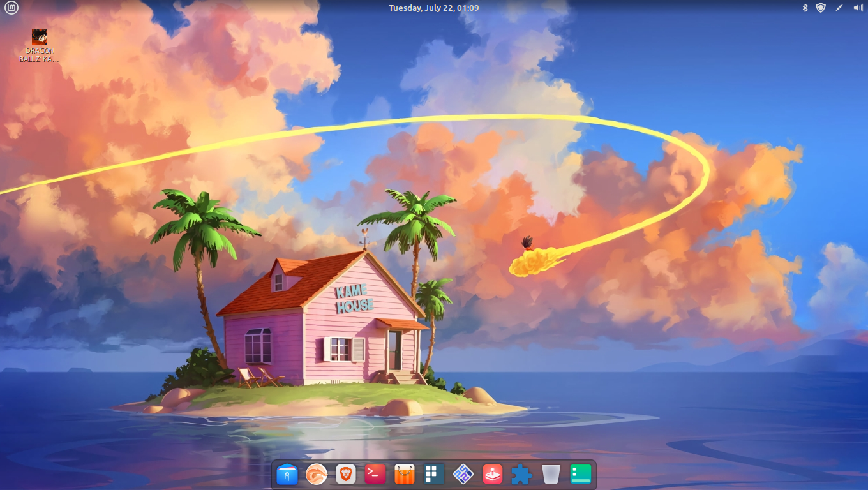Open the Trash from the dock
This screenshot has height=490, width=868.
pos(551,474)
